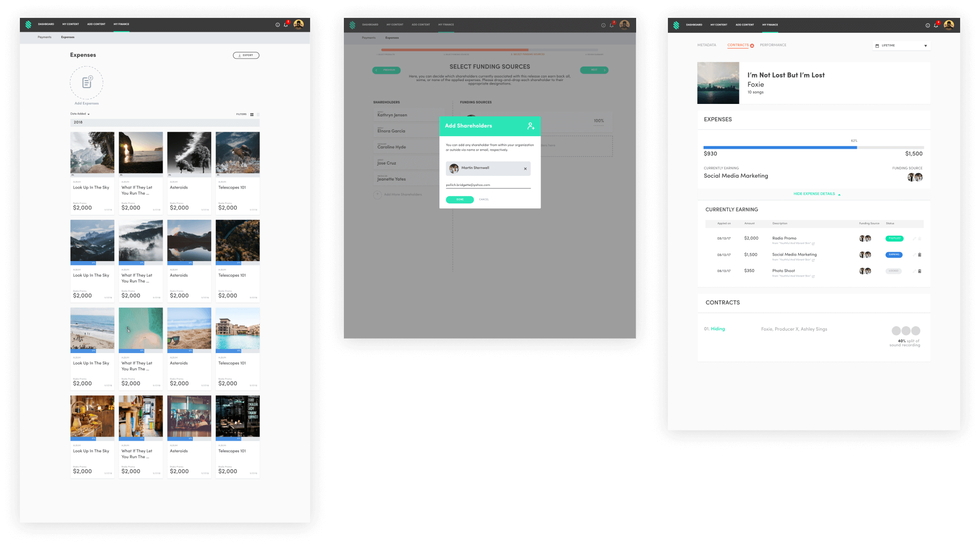Open the info icon in the album contracts window
The height and width of the screenshot is (545, 980).
(x=928, y=25)
